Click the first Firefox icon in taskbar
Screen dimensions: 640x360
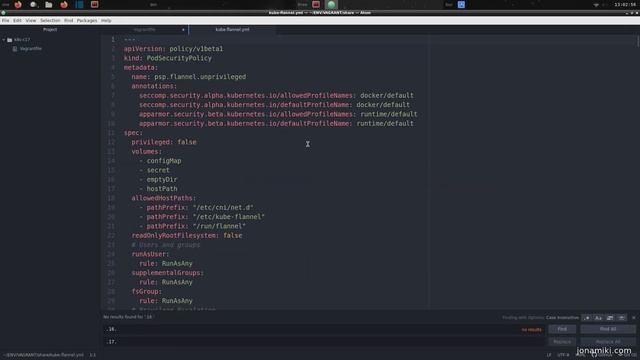pos(18,5)
